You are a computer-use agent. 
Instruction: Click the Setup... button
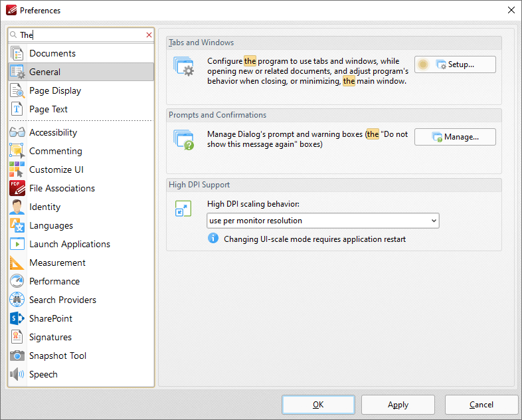point(455,64)
